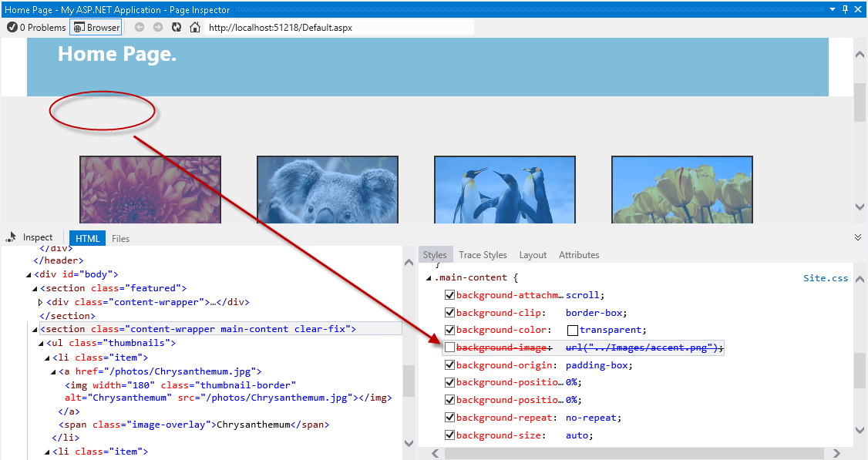The height and width of the screenshot is (460, 868).
Task: Disable the background-repeat style checkbox
Action: (449, 418)
